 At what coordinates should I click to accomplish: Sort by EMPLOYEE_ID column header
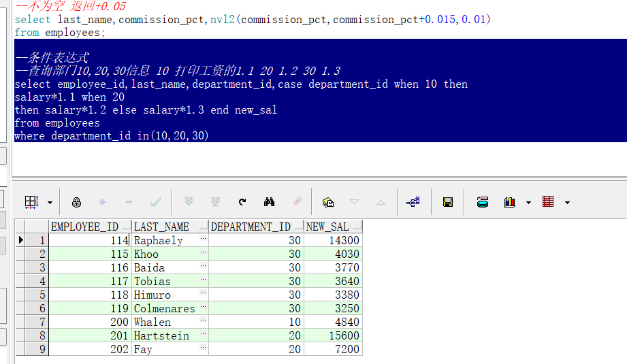[90, 227]
